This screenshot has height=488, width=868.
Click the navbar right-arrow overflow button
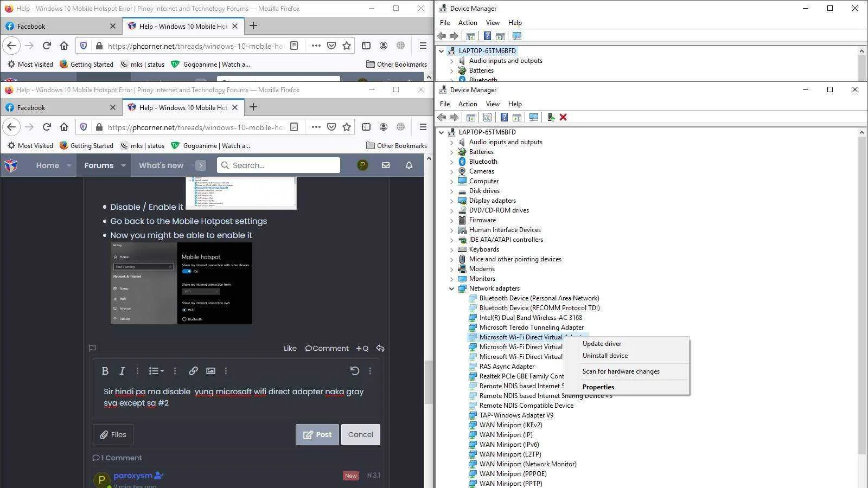(x=201, y=165)
